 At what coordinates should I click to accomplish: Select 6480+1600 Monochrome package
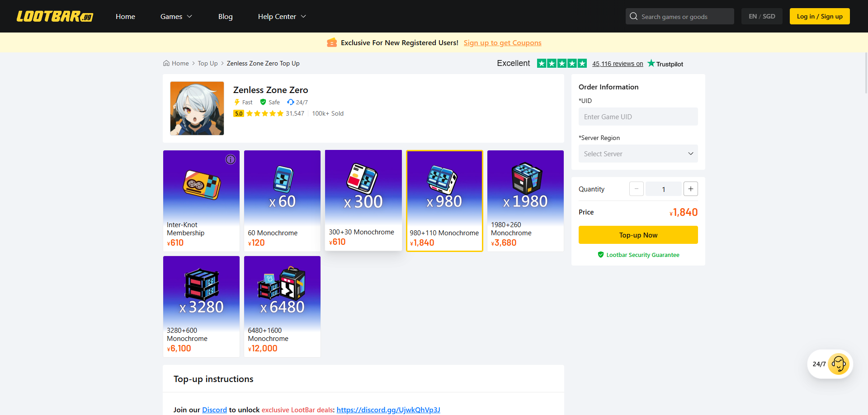pos(282,307)
